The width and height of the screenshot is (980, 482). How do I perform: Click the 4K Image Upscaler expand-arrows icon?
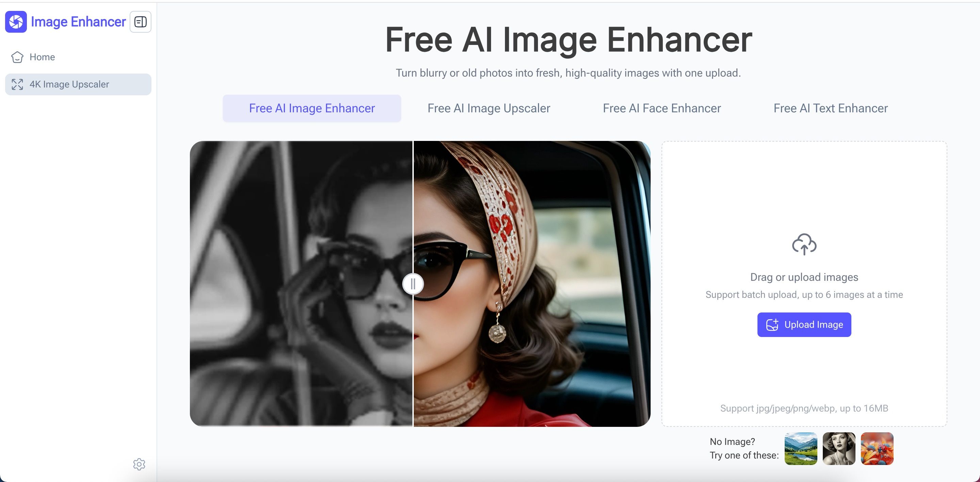(x=17, y=84)
